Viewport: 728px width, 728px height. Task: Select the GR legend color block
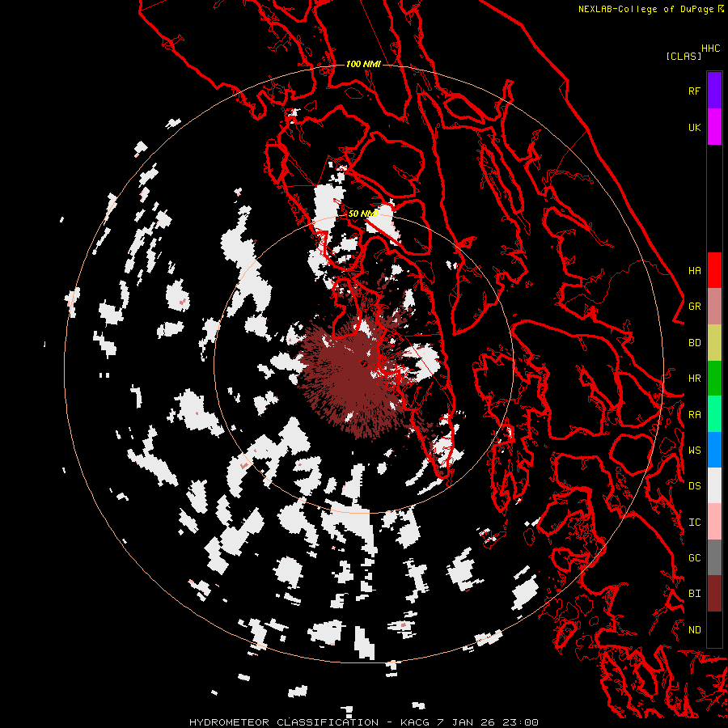714,306
